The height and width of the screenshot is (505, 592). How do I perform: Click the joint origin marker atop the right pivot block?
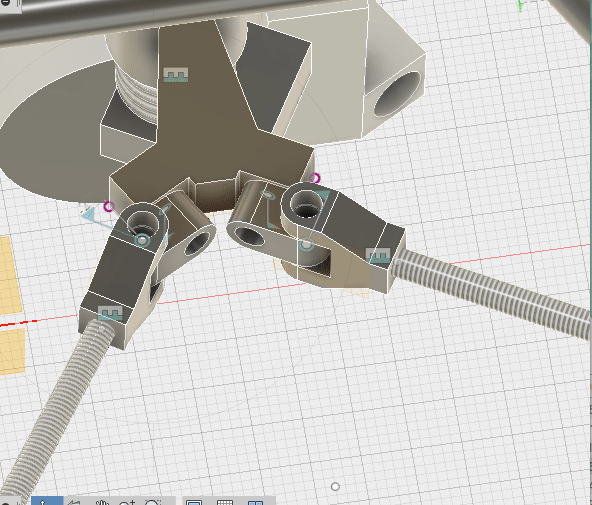tap(267, 195)
